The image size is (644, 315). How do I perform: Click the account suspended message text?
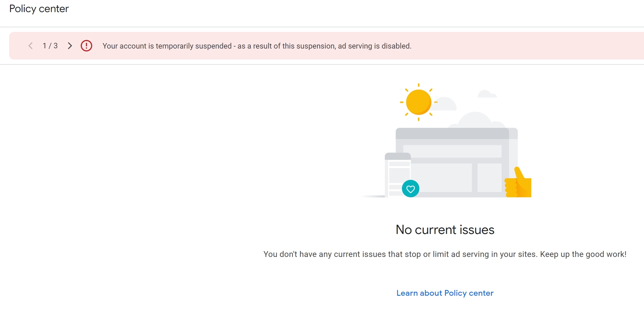tap(257, 46)
